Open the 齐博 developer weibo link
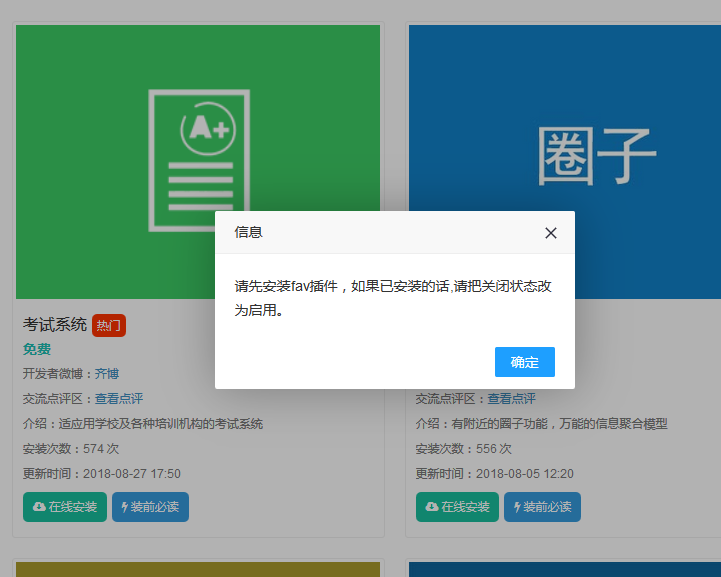 click(x=106, y=374)
